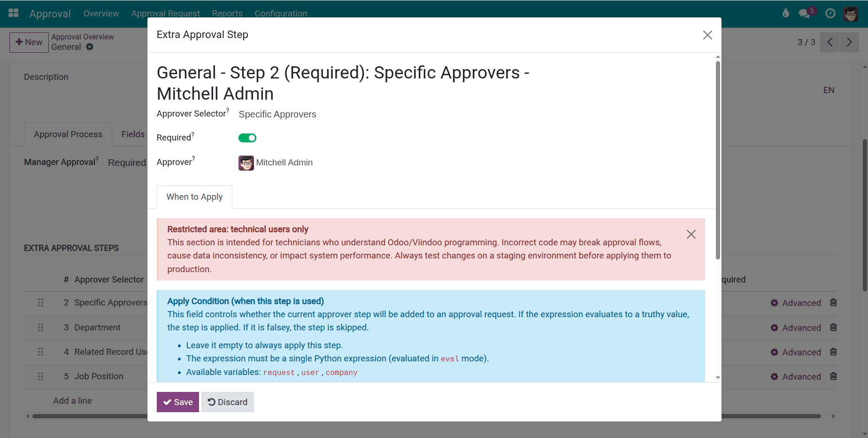Save the Extra Approval Step dialog
The height and width of the screenshot is (438, 868).
pos(177,402)
